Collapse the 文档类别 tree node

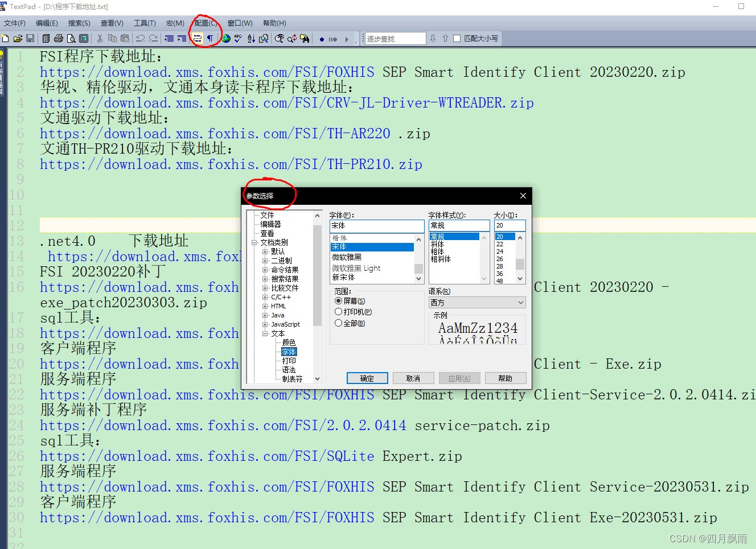click(254, 242)
